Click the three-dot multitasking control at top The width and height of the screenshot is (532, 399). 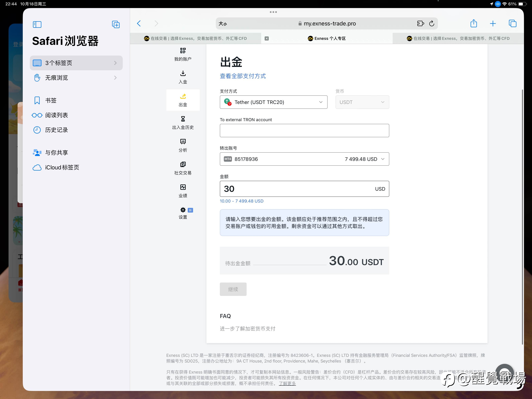click(x=273, y=12)
